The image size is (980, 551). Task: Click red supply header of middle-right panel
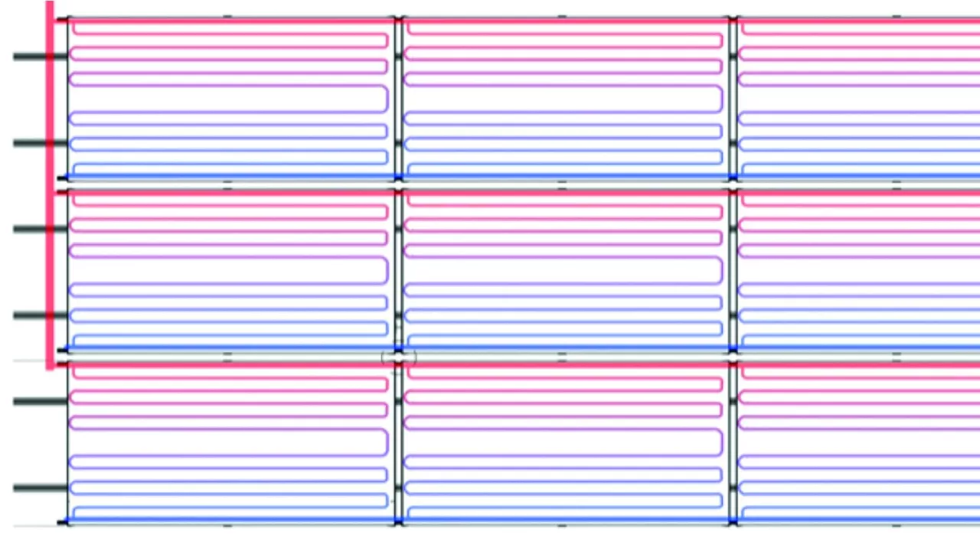[857, 194]
